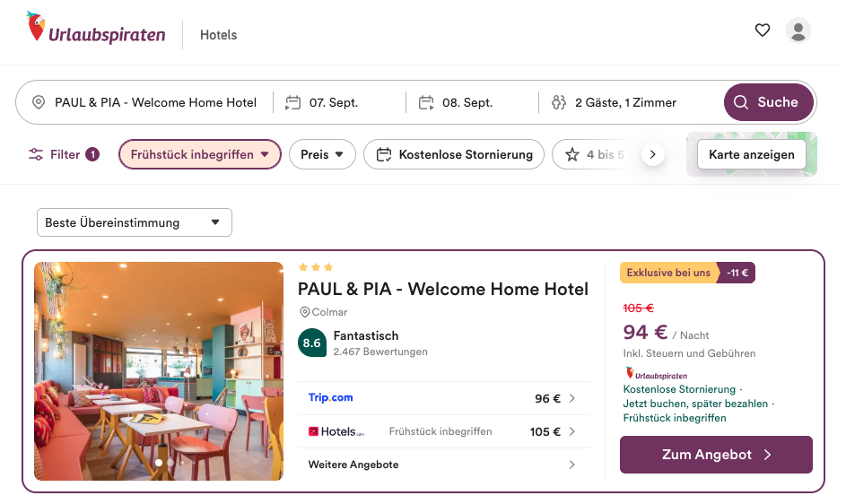
Task: Open the favorites heart icon
Action: 763,30
